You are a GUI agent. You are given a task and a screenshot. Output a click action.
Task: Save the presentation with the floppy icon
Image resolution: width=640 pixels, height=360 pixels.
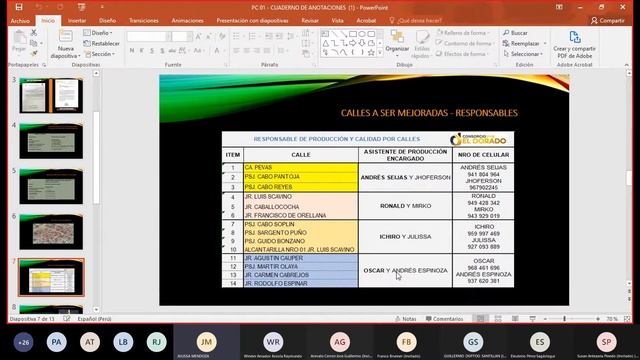19,7
